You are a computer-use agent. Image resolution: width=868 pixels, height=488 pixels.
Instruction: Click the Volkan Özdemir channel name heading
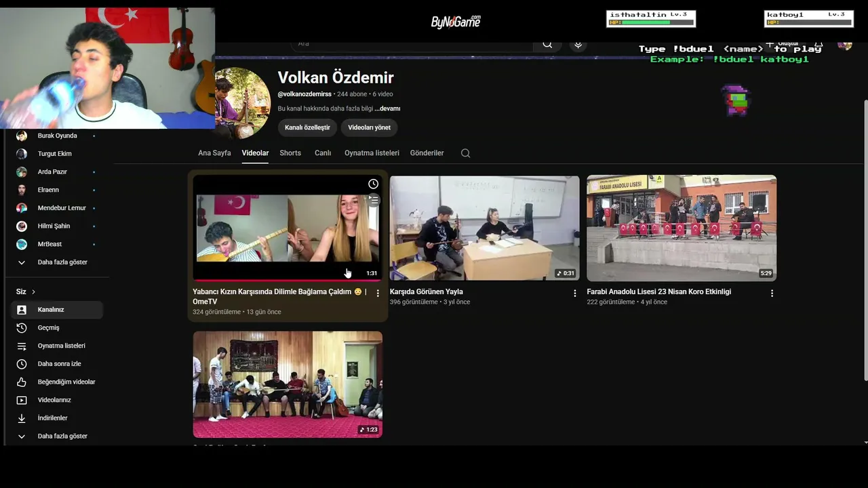point(336,78)
